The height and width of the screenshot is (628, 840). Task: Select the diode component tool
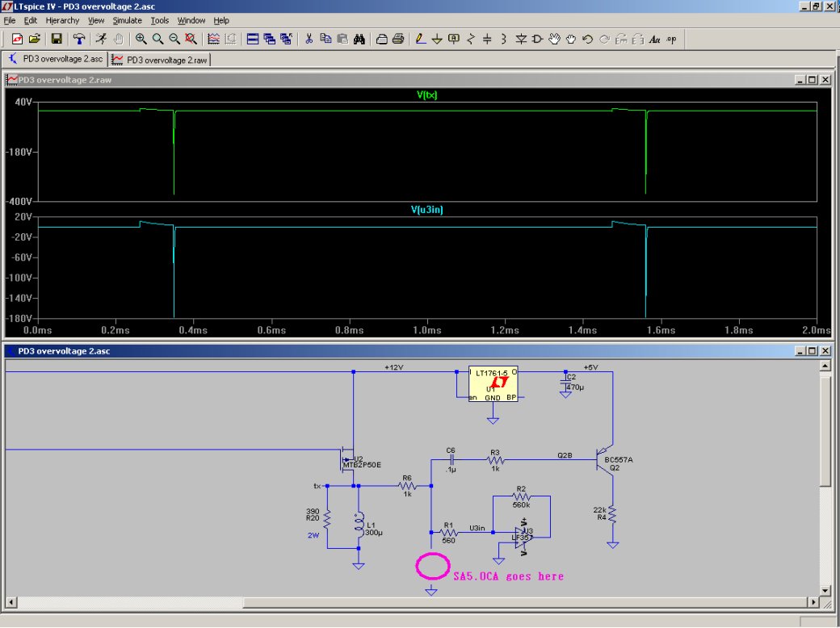(521, 39)
